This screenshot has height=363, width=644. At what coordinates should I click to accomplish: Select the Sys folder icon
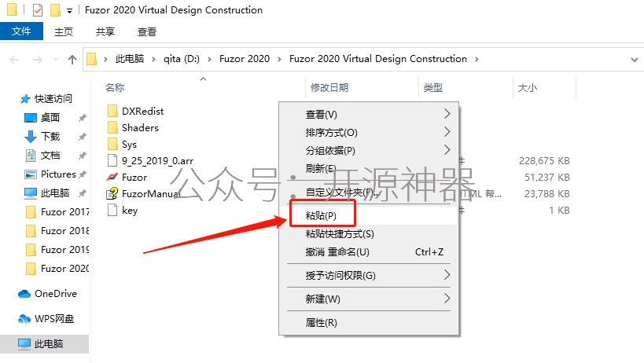[112, 144]
